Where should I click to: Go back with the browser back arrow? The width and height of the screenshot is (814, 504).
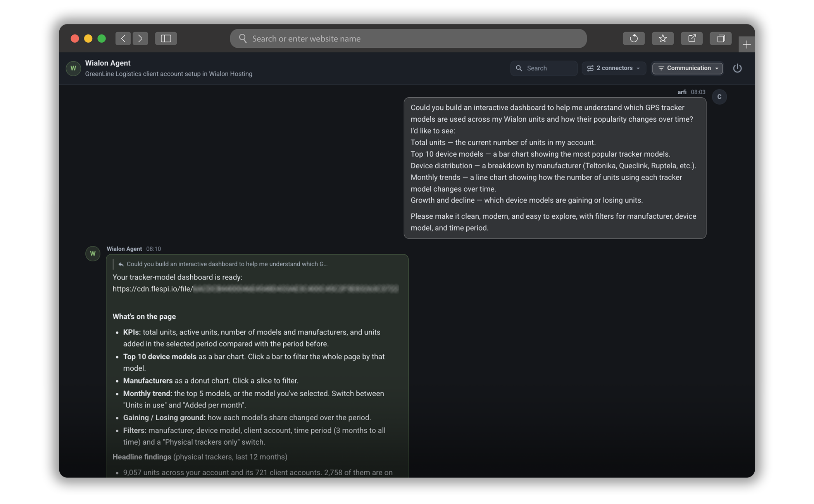click(123, 38)
